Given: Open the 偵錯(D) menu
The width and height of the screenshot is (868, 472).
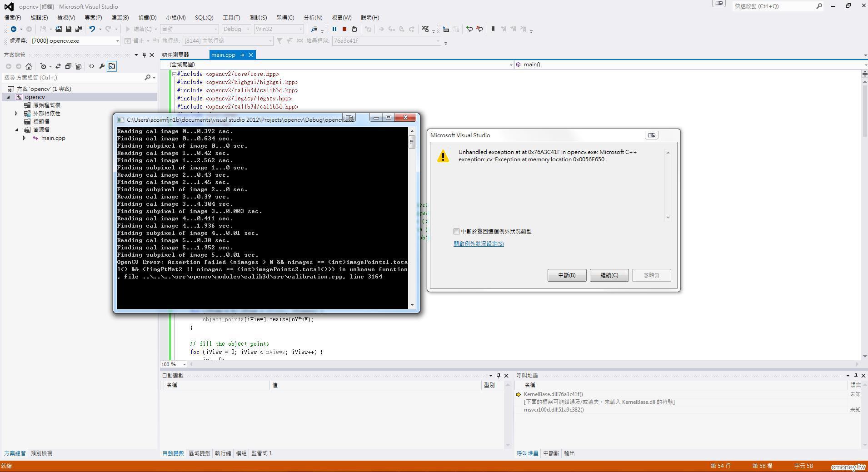Looking at the screenshot, I should [x=147, y=18].
